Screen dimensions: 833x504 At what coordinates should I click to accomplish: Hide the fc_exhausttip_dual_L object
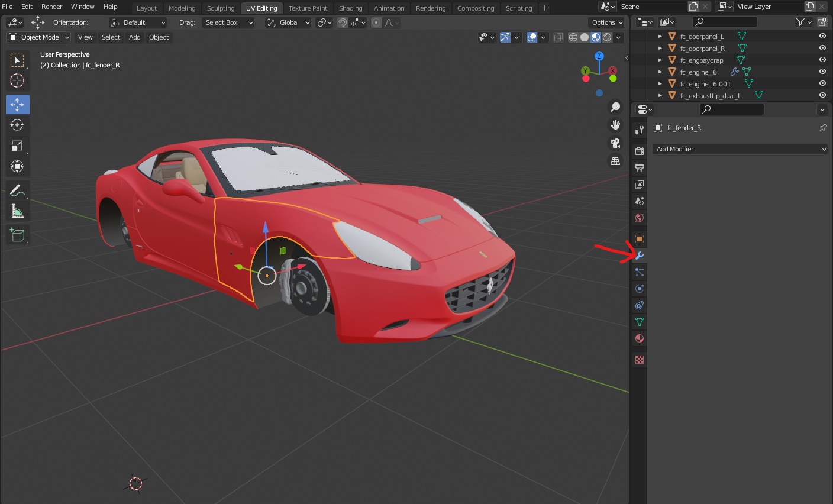pyautogui.click(x=822, y=95)
